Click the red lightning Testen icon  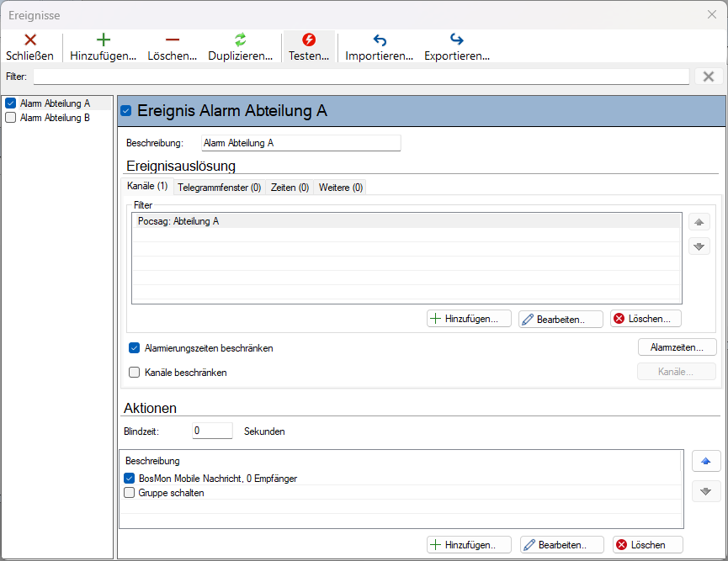pyautogui.click(x=309, y=40)
